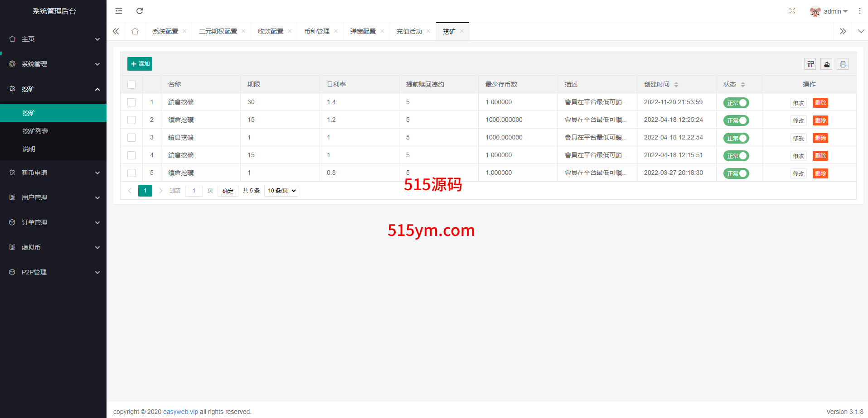Viewport: 868px width, 418px height.
Task: Click the print table icon
Action: pyautogui.click(x=843, y=64)
